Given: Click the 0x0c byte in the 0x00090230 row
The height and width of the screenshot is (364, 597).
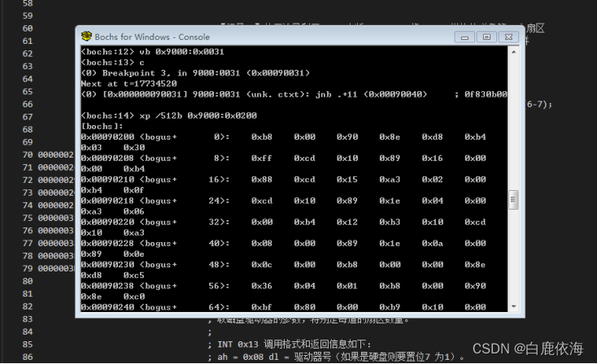Looking at the screenshot, I should pyautogui.click(x=262, y=265).
